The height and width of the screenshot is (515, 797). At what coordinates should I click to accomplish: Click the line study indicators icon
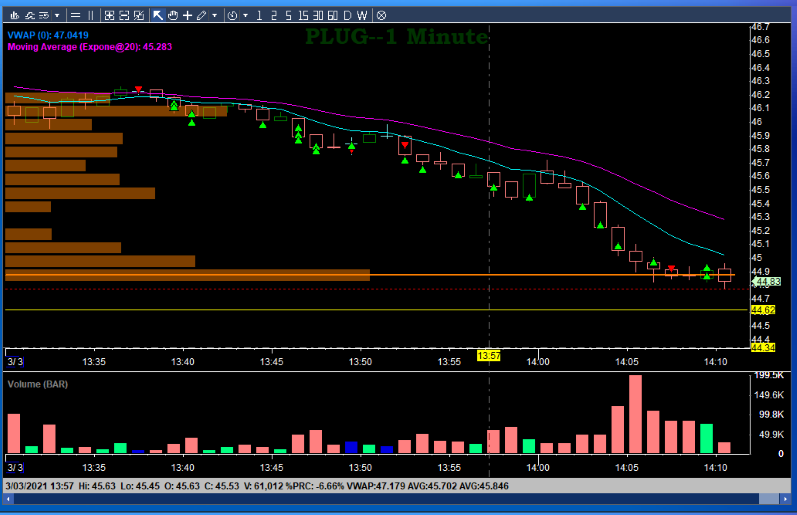(x=29, y=15)
